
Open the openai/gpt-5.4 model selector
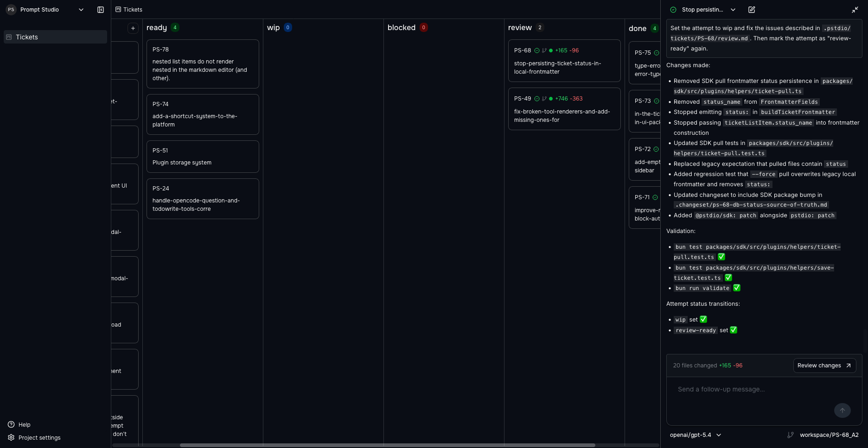coord(696,435)
